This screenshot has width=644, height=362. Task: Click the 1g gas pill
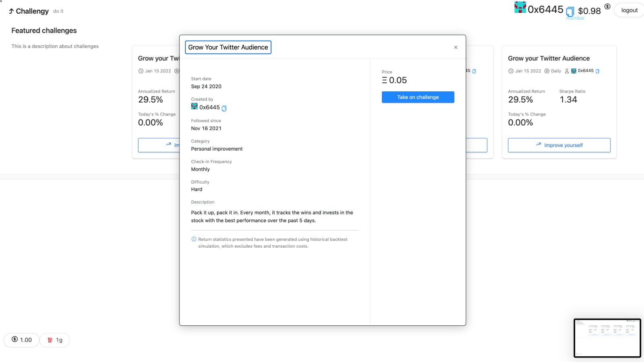pos(55,340)
